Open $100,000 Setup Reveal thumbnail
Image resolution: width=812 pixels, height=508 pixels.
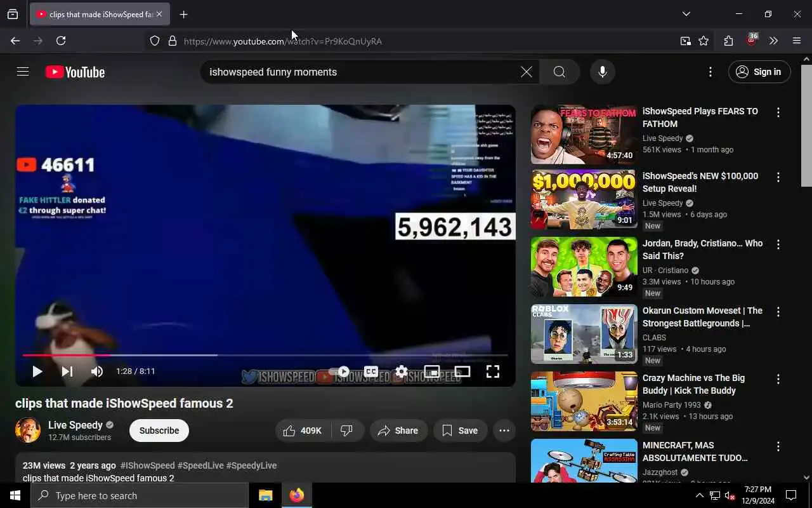pyautogui.click(x=584, y=199)
